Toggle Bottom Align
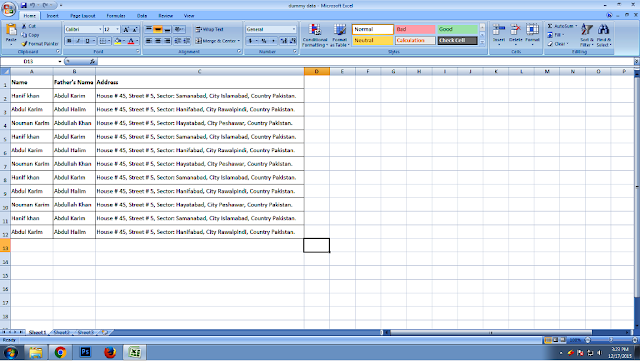The image size is (640, 361). point(167,29)
